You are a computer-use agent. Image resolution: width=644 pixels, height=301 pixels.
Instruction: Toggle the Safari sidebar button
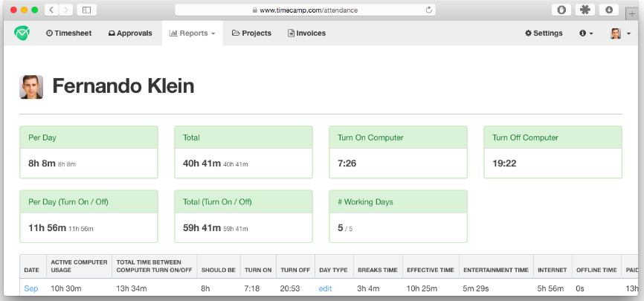coord(86,10)
